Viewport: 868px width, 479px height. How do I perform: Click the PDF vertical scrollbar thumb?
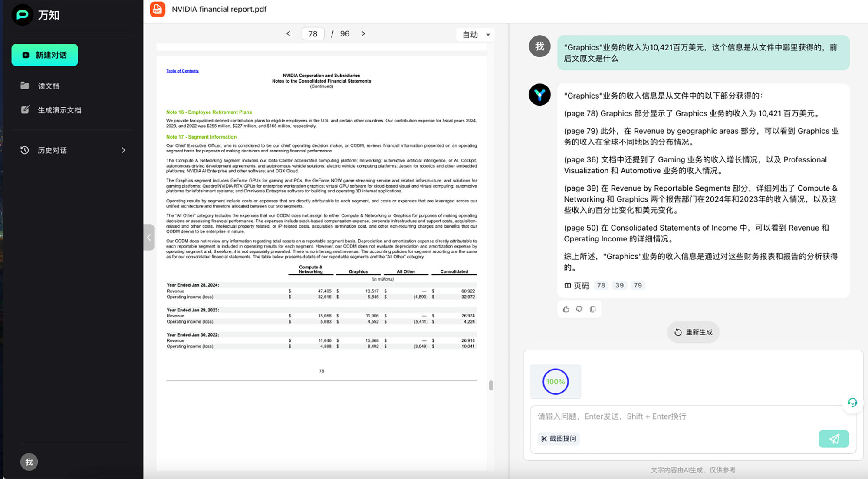[x=491, y=385]
